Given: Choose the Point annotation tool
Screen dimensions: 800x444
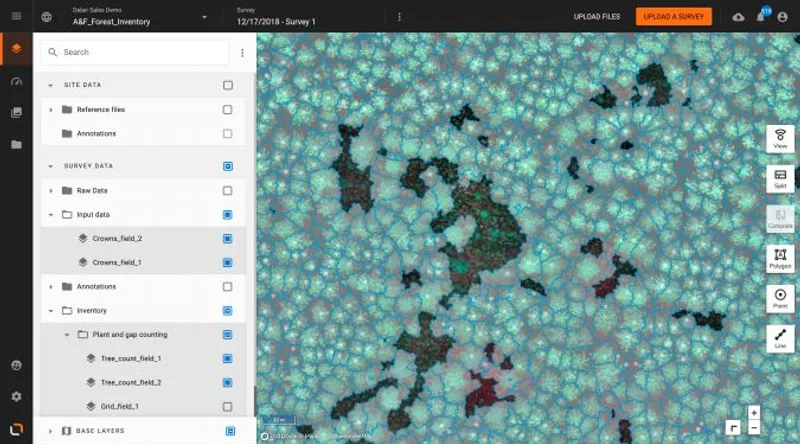Looking at the screenshot, I should tap(780, 299).
